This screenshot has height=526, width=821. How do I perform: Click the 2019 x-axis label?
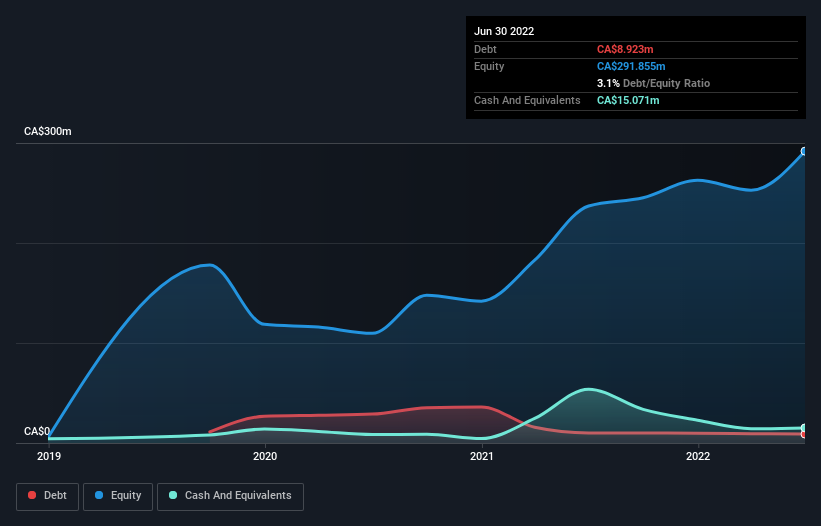(49, 456)
